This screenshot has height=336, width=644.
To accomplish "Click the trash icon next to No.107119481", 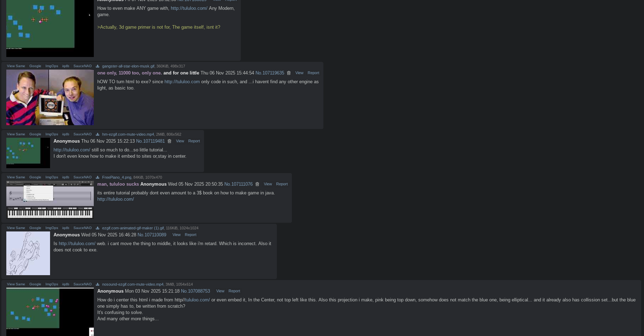I will click(169, 141).
